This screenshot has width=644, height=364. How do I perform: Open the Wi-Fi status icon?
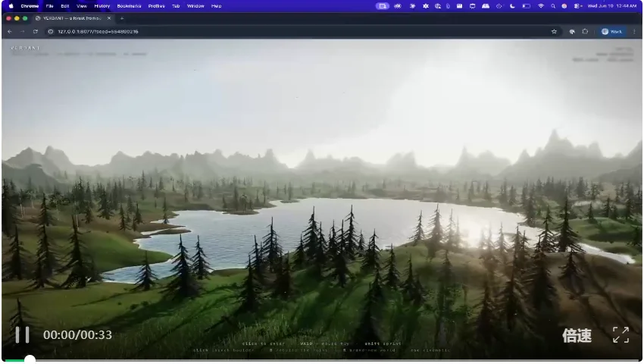tap(540, 6)
